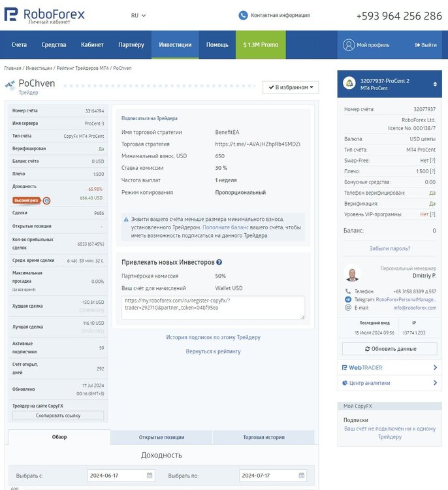Click the PoChven trader satellite avatar
This screenshot has width=448, height=490.
click(x=10, y=86)
